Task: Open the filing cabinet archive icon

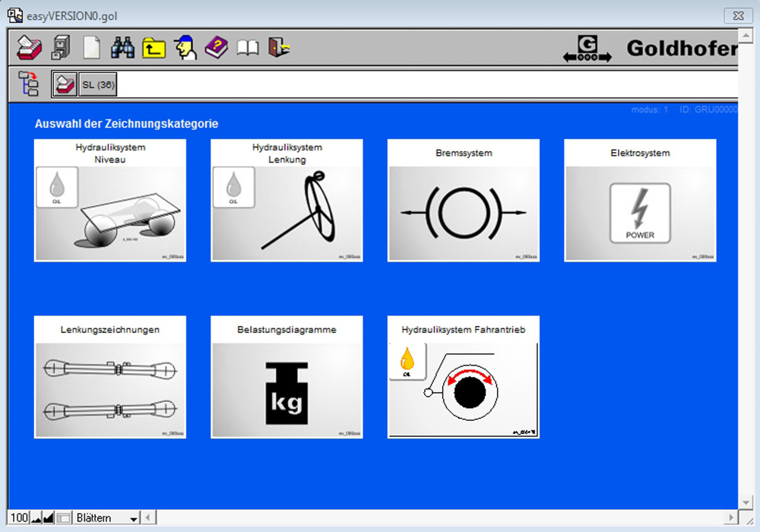Action: 61,48
